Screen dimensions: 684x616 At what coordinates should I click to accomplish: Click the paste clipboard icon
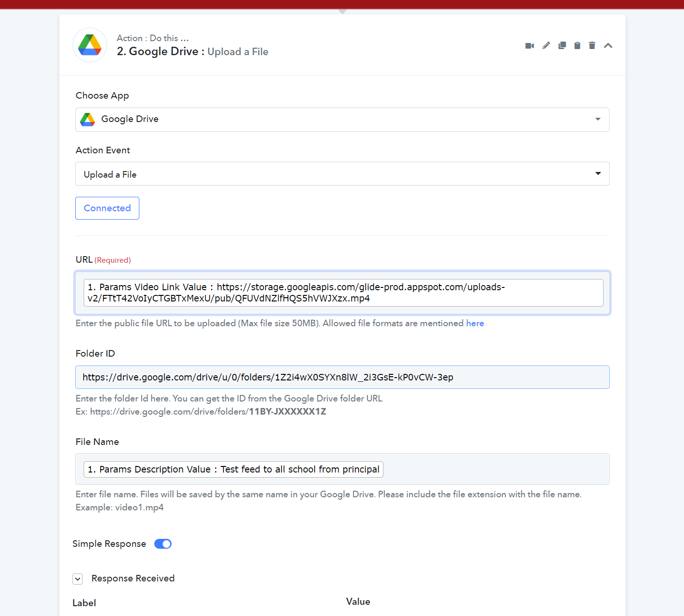577,45
